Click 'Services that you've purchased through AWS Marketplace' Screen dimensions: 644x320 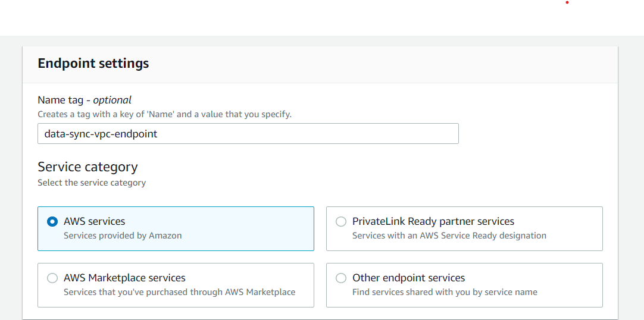(x=180, y=293)
